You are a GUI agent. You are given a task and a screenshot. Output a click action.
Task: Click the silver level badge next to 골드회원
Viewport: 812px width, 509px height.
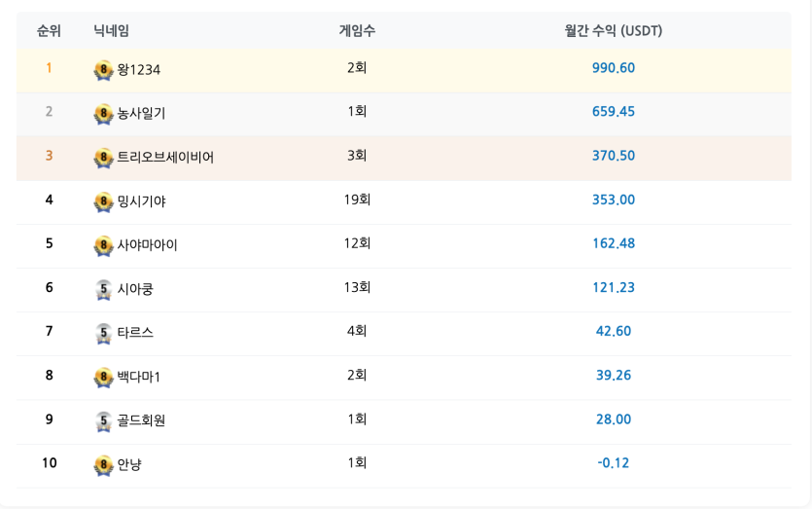pyautogui.click(x=104, y=420)
